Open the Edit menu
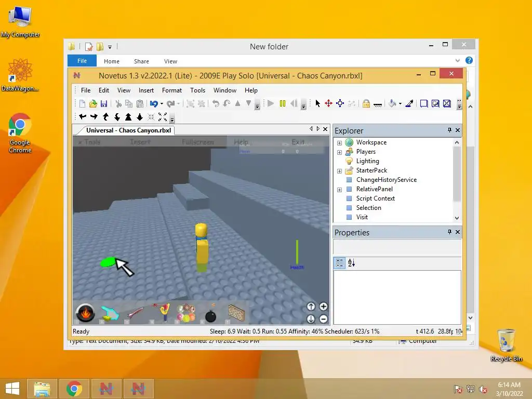This screenshot has height=399, width=532. (x=104, y=90)
